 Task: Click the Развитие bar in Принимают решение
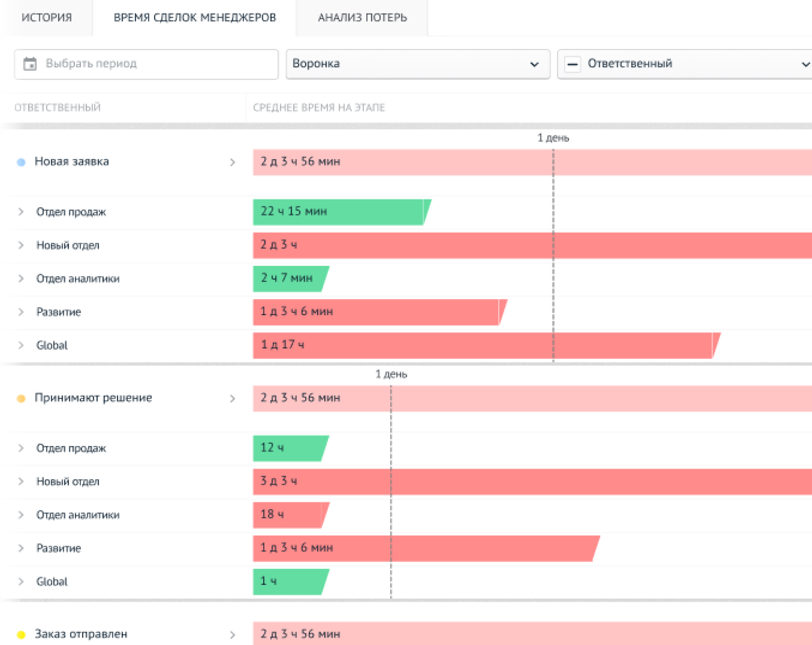(x=426, y=549)
